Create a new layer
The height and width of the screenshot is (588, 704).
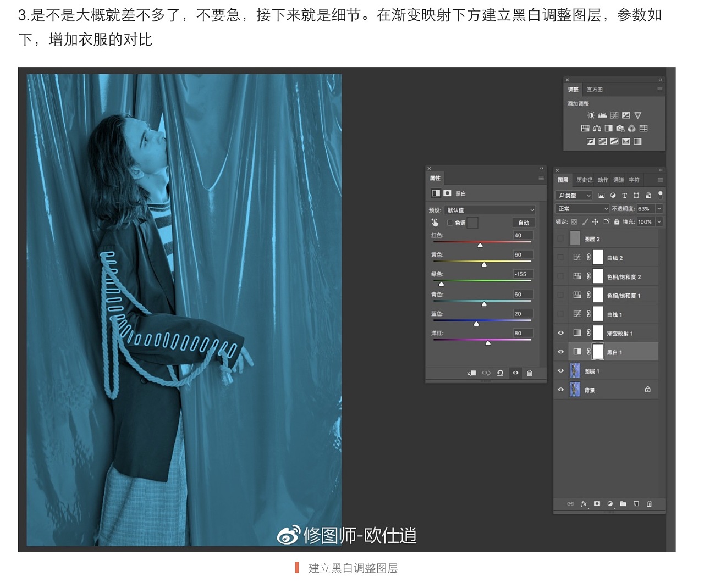(x=636, y=504)
